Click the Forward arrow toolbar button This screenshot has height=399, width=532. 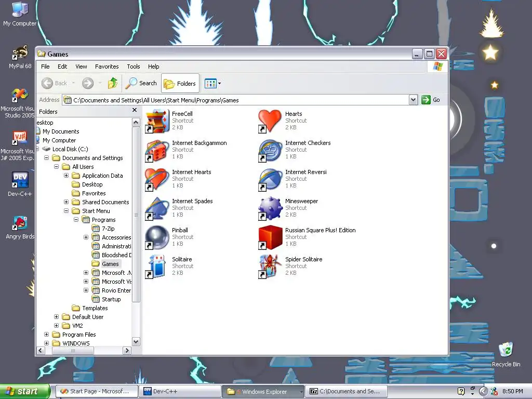coord(88,83)
